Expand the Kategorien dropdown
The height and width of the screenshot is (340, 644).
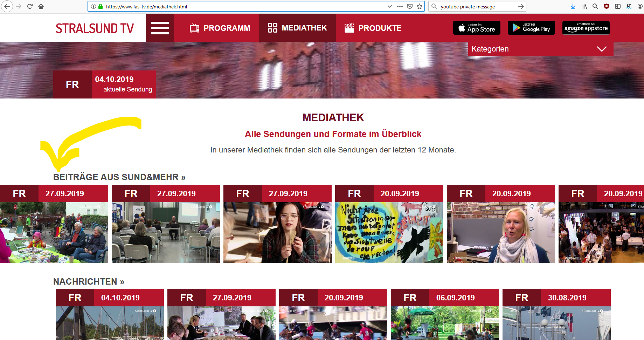click(541, 49)
